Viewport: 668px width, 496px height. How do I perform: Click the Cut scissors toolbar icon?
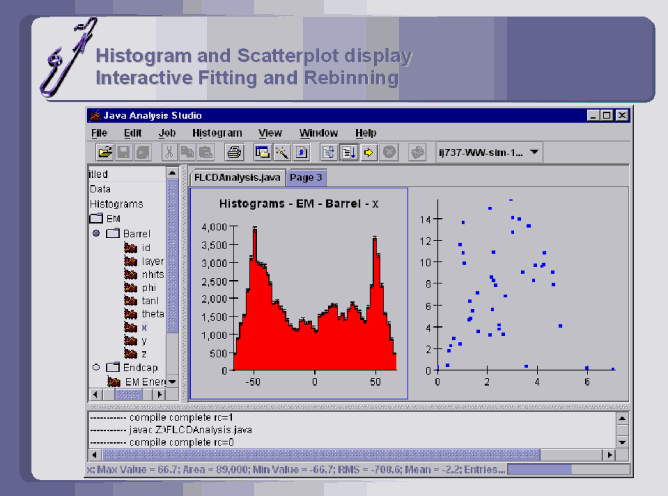pyautogui.click(x=170, y=152)
